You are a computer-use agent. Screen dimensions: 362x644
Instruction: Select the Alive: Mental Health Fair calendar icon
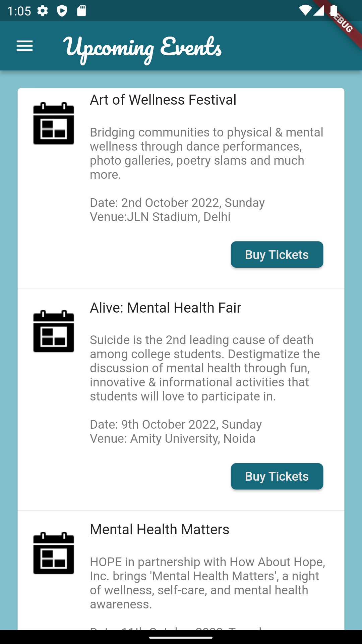click(x=54, y=331)
